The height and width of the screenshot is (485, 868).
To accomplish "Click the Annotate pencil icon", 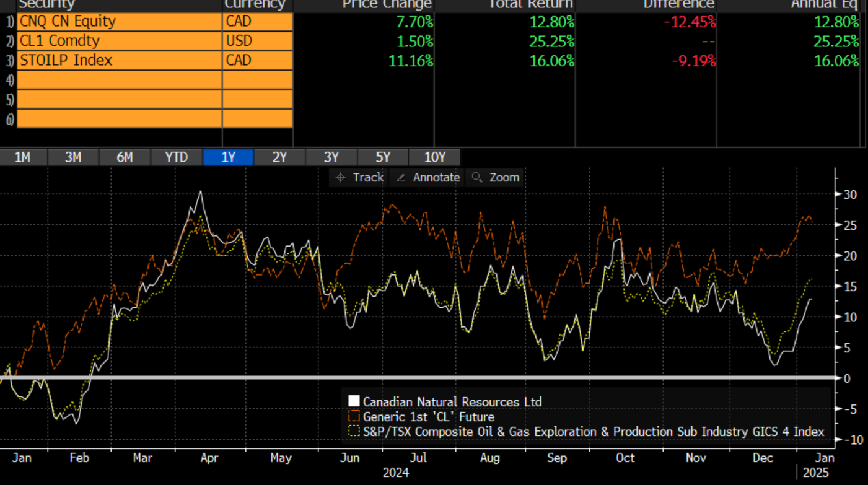I will pos(401,178).
